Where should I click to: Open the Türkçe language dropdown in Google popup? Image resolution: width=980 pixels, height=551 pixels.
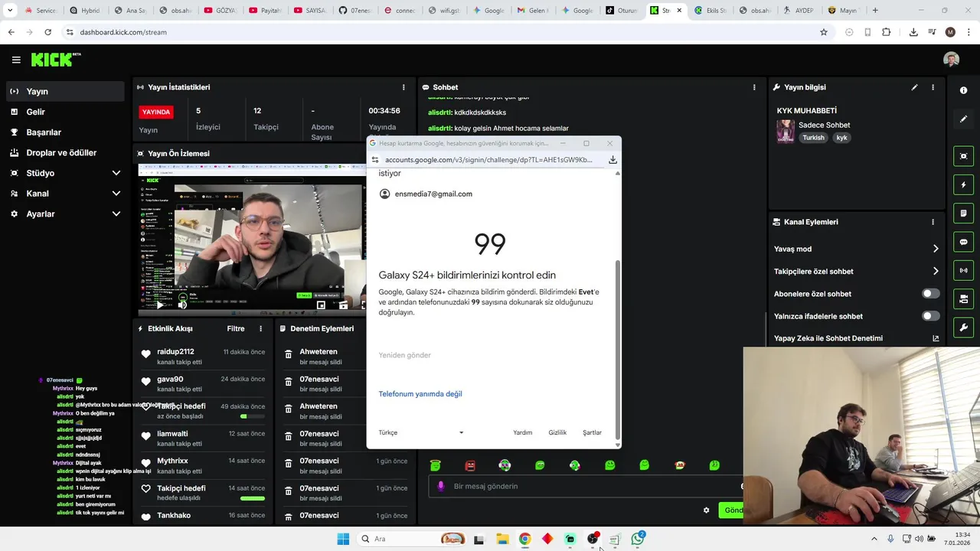pyautogui.click(x=421, y=432)
